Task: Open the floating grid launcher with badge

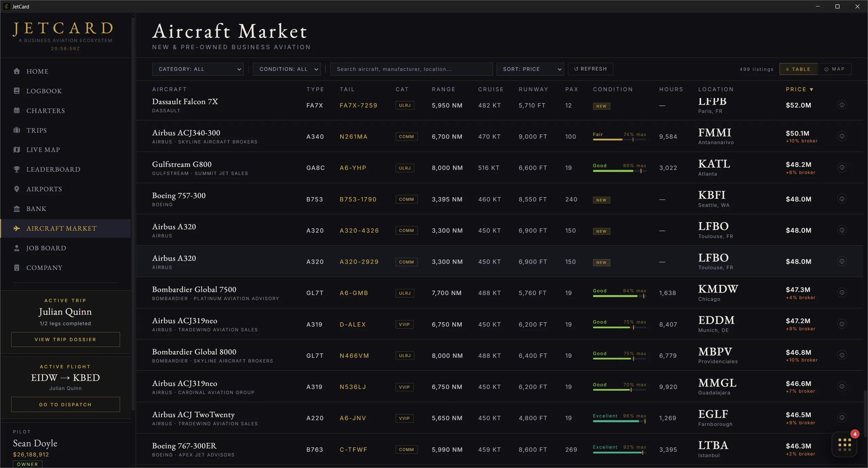Action: pyautogui.click(x=844, y=445)
